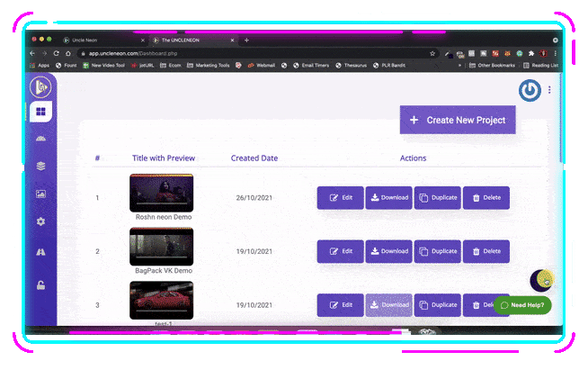Open the settings gear in sidebar

pyautogui.click(x=40, y=221)
